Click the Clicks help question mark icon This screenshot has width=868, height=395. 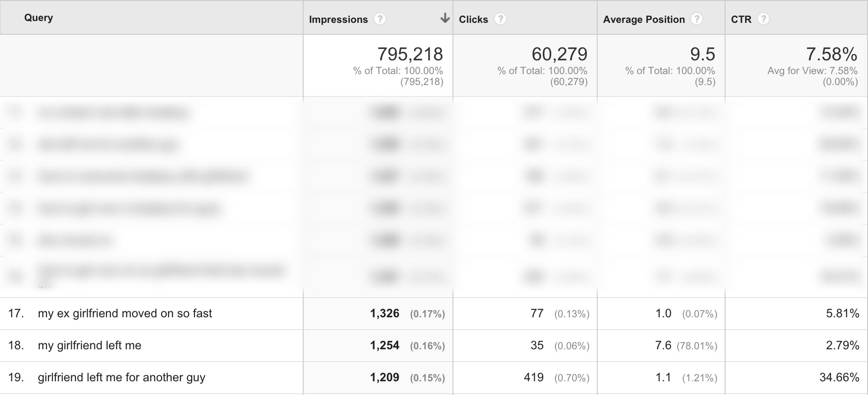[500, 19]
